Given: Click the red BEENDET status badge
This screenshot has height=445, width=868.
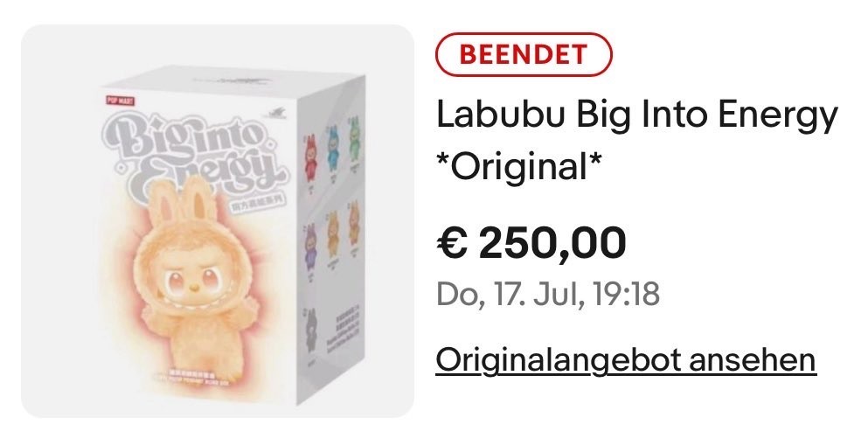Looking at the screenshot, I should point(524,54).
